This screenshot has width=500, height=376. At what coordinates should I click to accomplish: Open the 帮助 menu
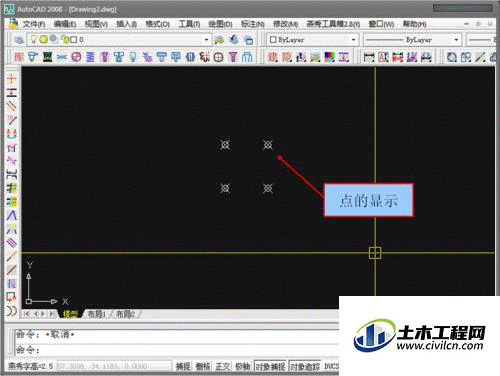point(414,24)
